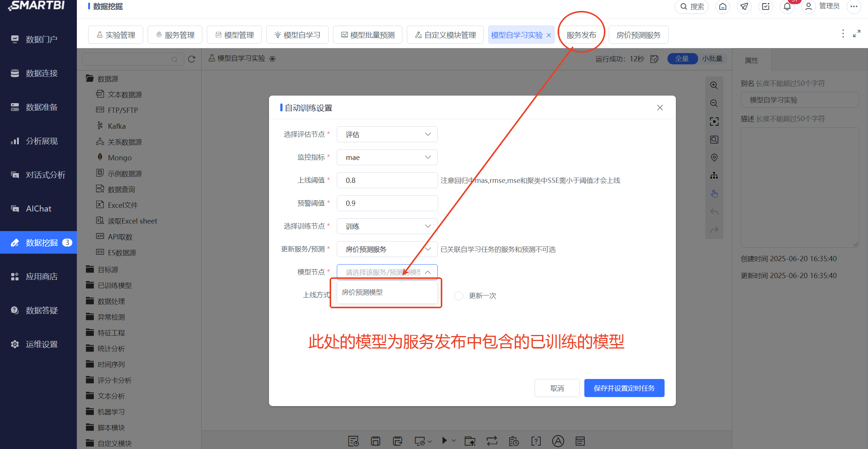Image resolution: width=868 pixels, height=449 pixels.
Task: Open the 监控指标 mae dropdown
Action: click(387, 157)
